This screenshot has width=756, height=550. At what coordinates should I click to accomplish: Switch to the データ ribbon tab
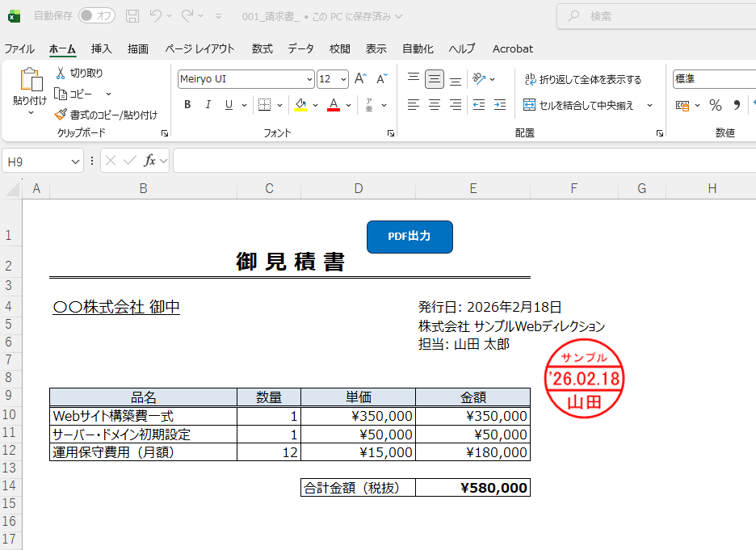300,48
